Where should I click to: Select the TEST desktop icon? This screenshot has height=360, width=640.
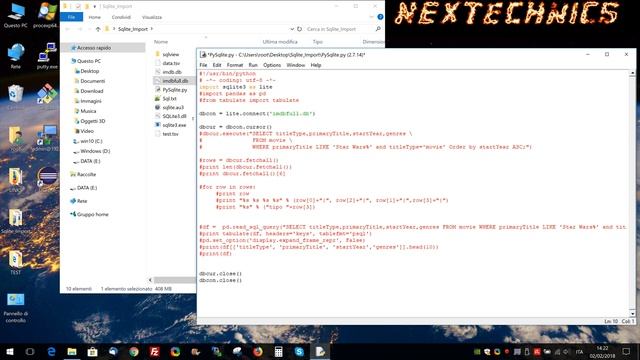(x=16, y=262)
